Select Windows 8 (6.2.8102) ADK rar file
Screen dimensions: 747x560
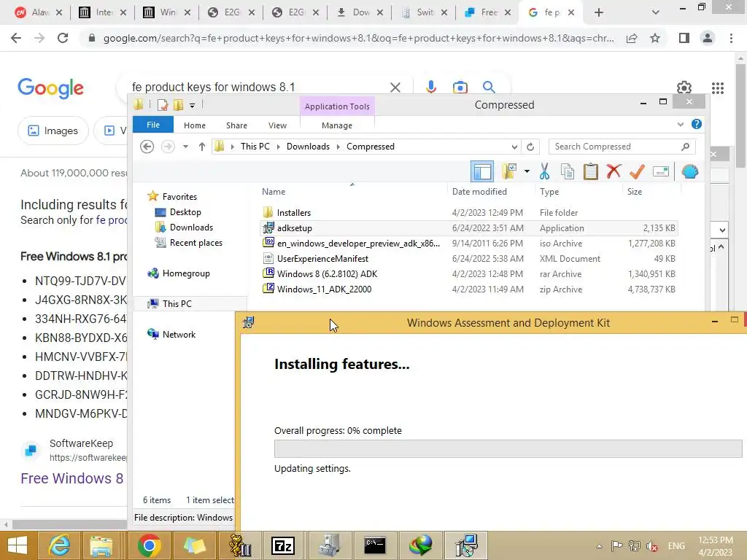469,274
